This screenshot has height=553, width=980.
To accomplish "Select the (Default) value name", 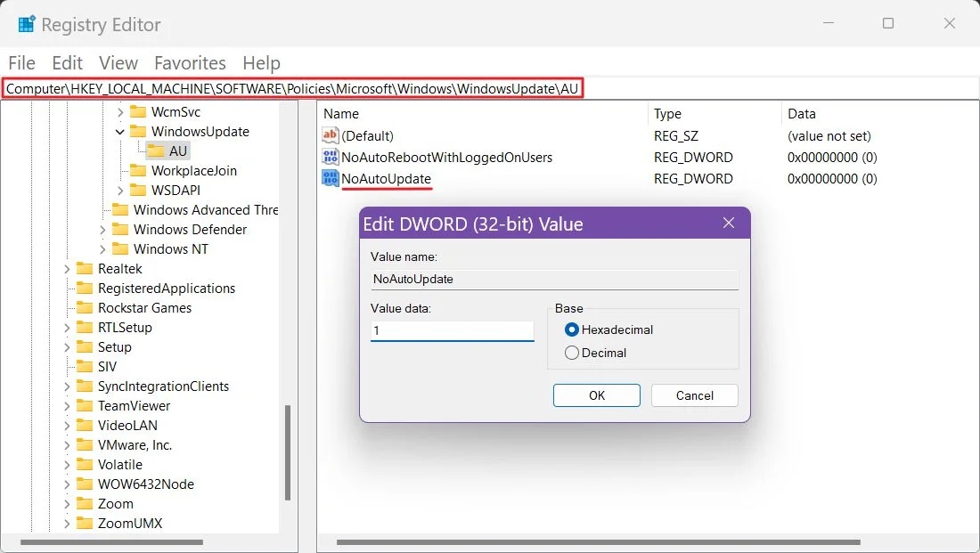I will pos(367,135).
